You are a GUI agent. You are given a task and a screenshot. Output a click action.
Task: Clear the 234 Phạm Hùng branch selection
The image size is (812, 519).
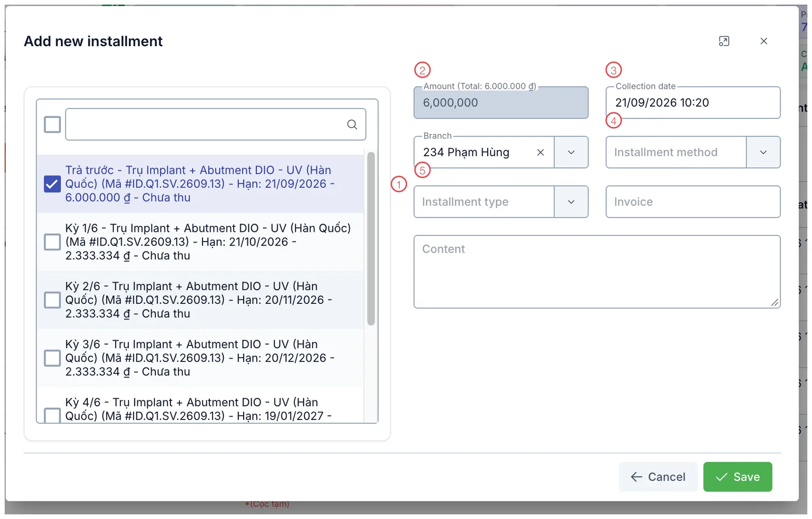point(540,152)
